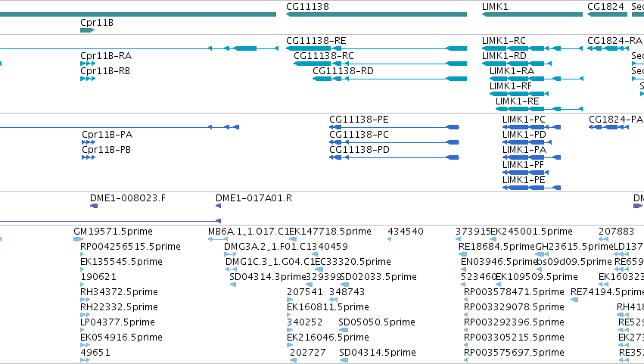Image resolution: width=644 pixels, height=364 pixels.
Task: Select the 202727 EST label
Action: [x=308, y=353]
